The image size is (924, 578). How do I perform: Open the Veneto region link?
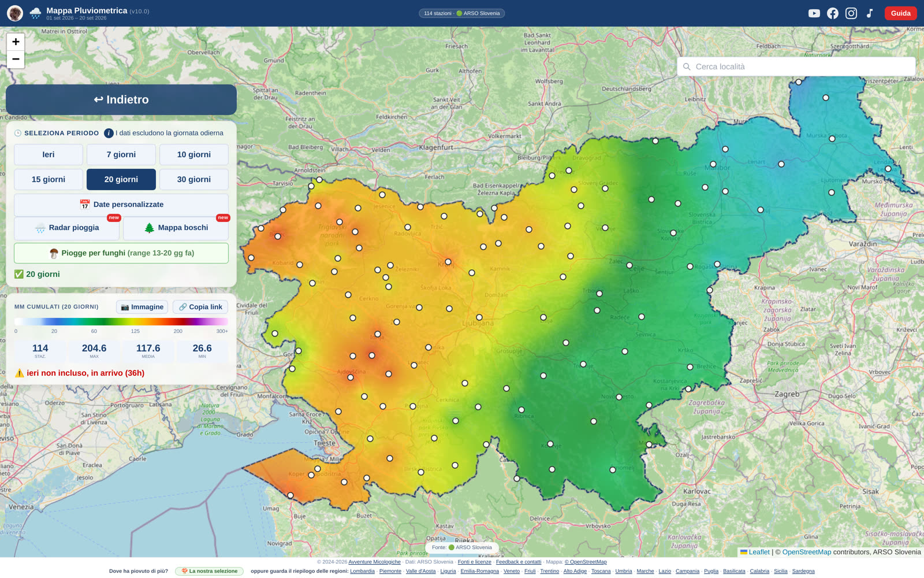coord(511,571)
